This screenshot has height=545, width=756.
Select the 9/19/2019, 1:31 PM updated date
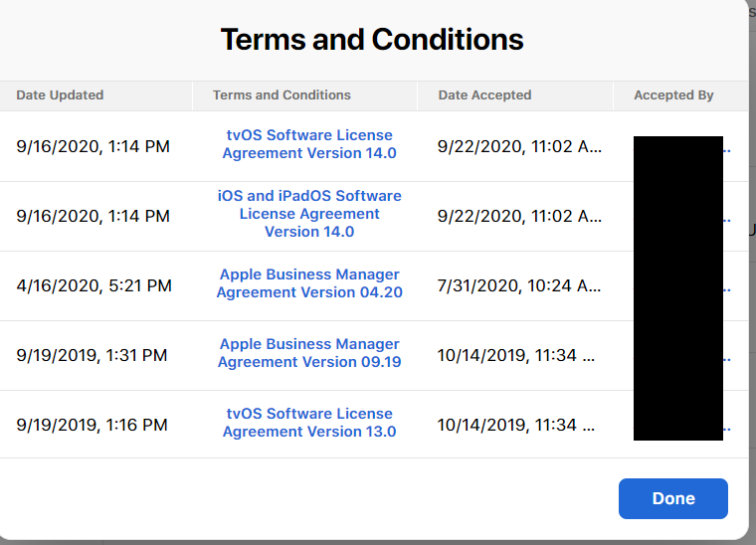(x=92, y=355)
